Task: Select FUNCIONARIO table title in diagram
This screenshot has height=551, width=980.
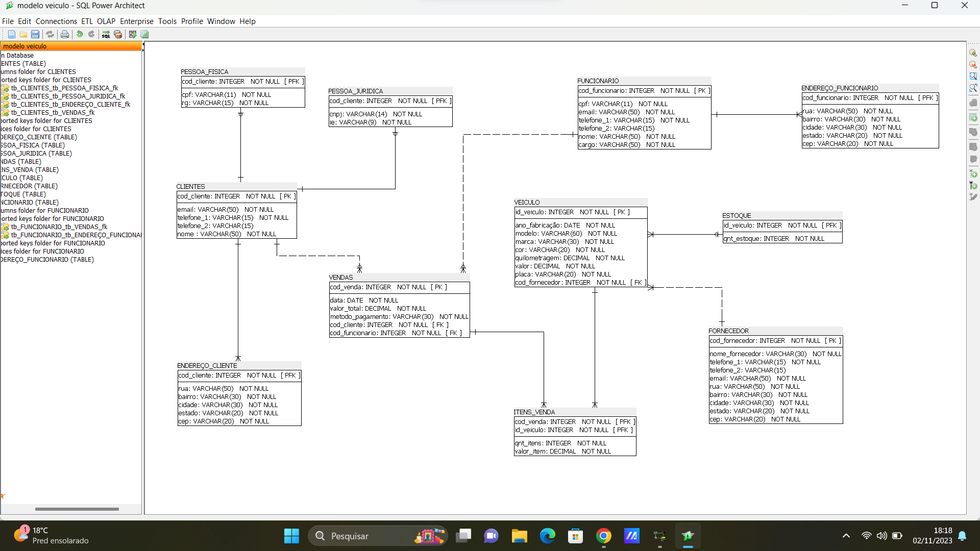Action: (598, 81)
